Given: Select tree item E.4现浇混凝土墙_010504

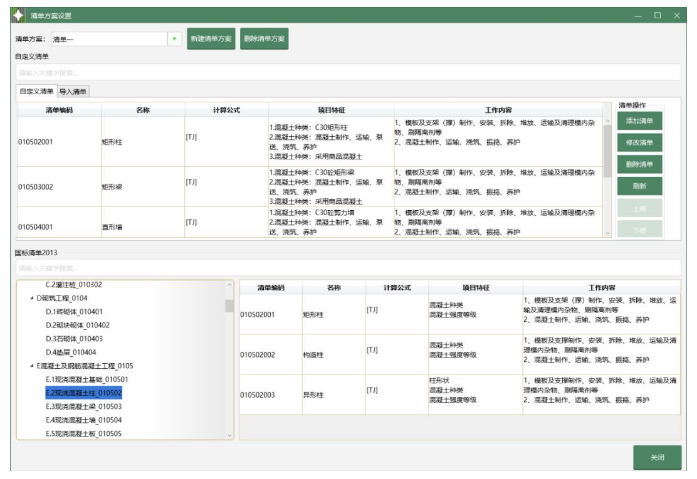Looking at the screenshot, I should (x=84, y=420).
